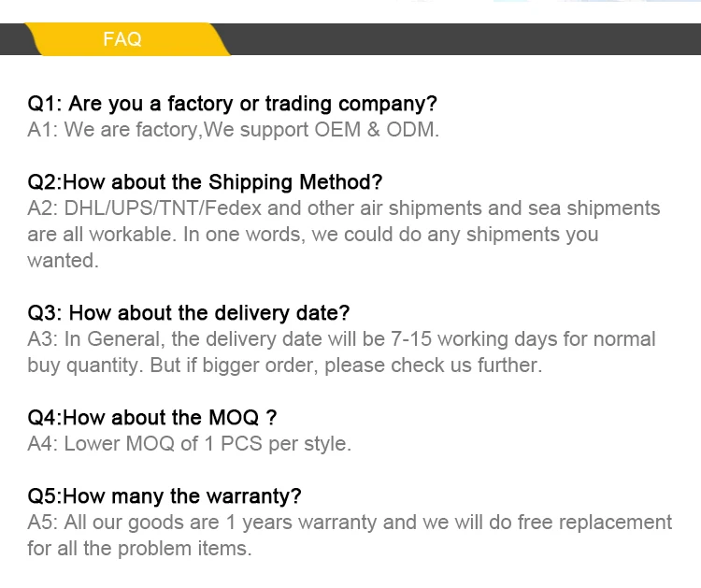Select the Q5 warranty question
The height and width of the screenshot is (588, 701).
tap(165, 496)
